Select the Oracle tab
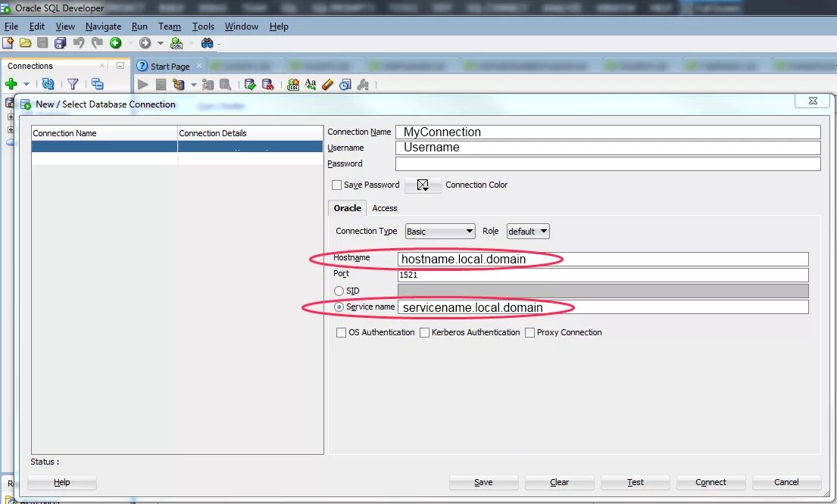 pyautogui.click(x=348, y=208)
